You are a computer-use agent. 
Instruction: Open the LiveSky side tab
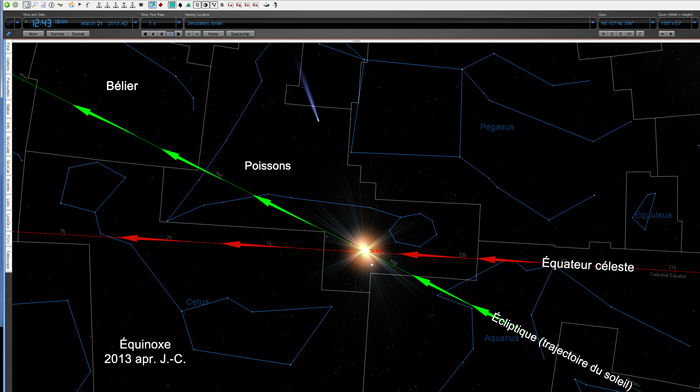pos(8,220)
